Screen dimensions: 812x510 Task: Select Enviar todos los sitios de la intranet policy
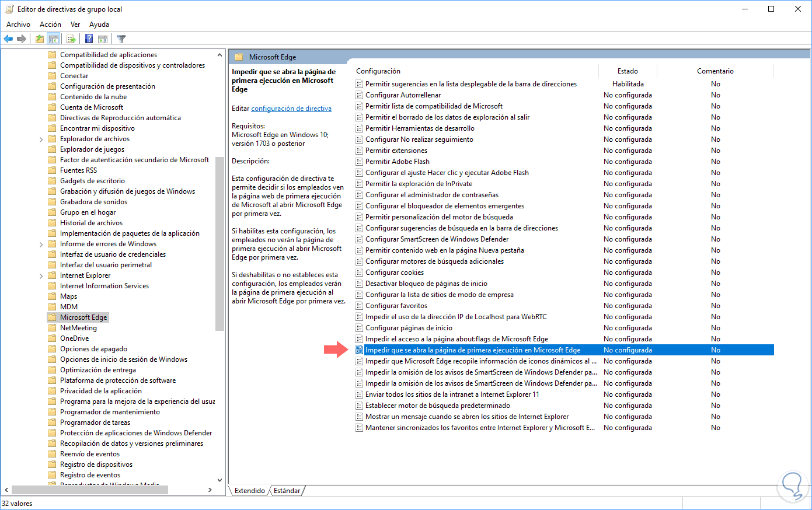coord(452,394)
